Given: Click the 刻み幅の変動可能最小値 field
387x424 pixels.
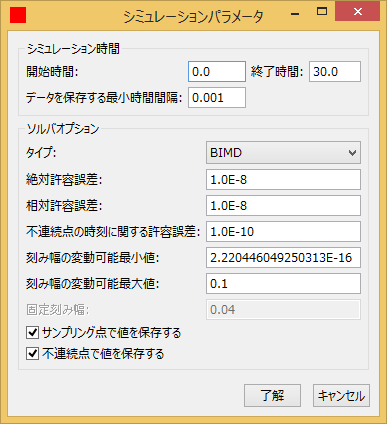Looking at the screenshot, I should [x=283, y=258].
